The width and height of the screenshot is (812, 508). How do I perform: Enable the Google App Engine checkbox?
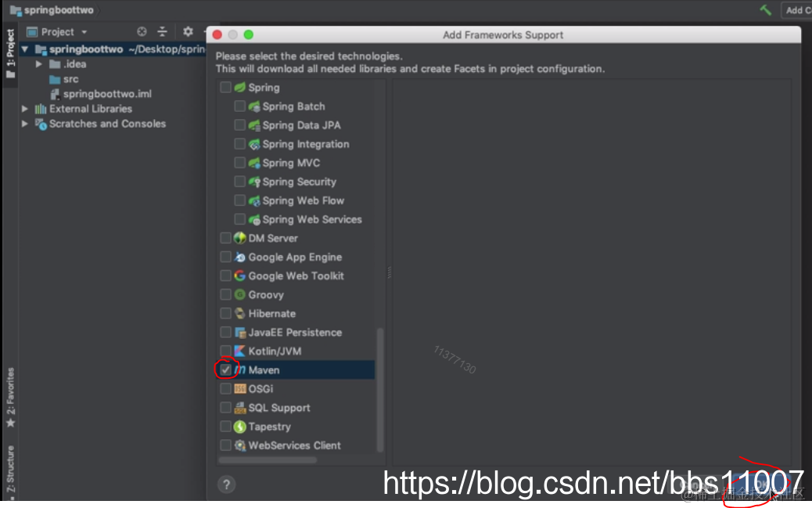click(226, 257)
